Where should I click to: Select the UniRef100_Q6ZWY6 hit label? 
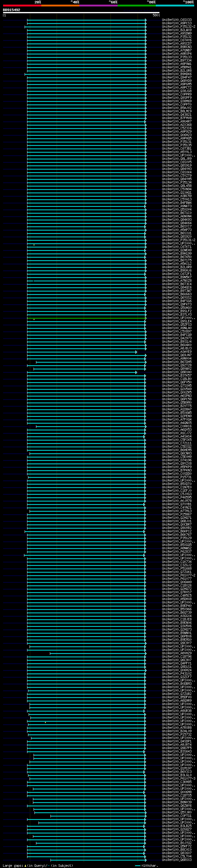point(177,806)
